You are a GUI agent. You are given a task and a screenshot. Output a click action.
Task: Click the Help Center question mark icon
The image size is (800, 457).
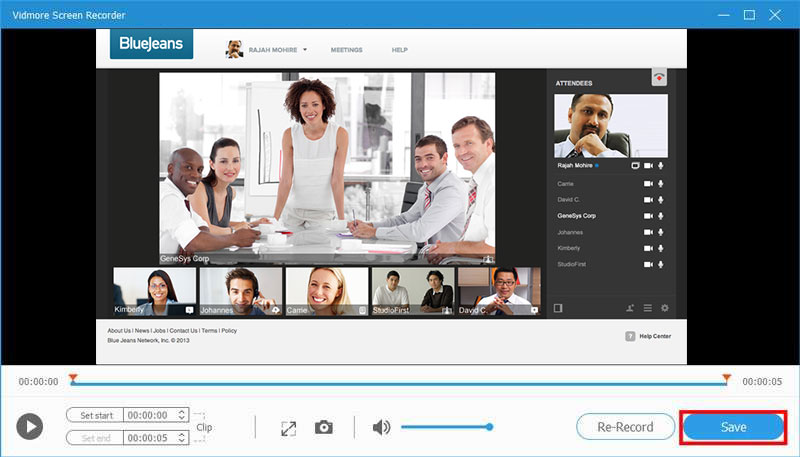pos(630,336)
